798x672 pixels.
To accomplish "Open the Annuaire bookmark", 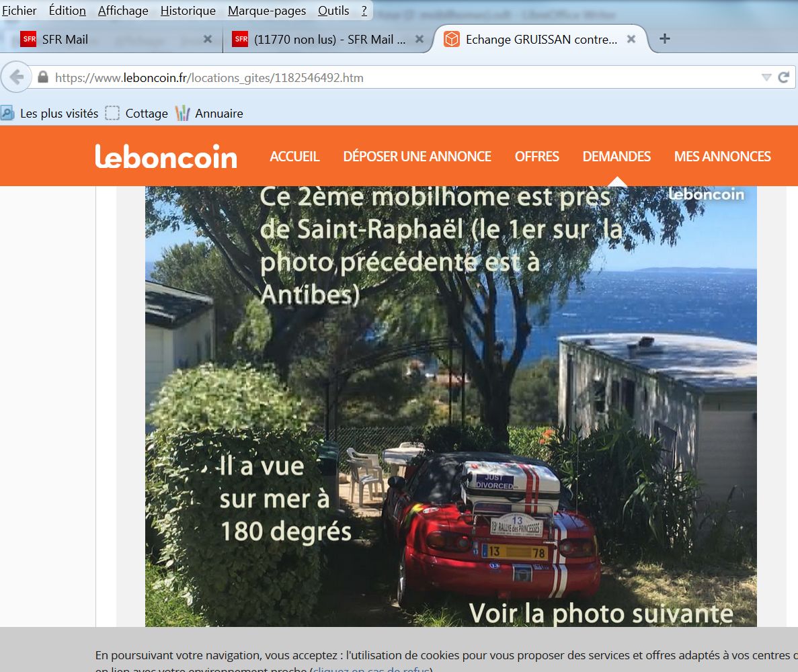I will (209, 113).
